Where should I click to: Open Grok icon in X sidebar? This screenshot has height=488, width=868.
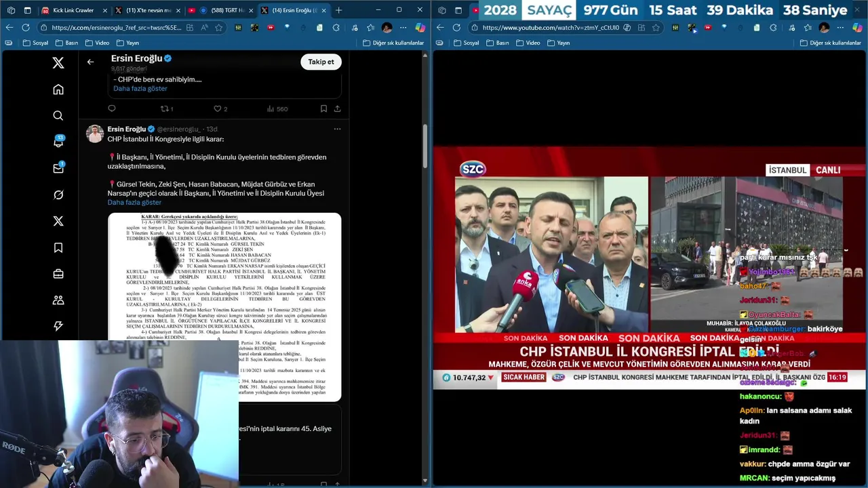coord(58,195)
